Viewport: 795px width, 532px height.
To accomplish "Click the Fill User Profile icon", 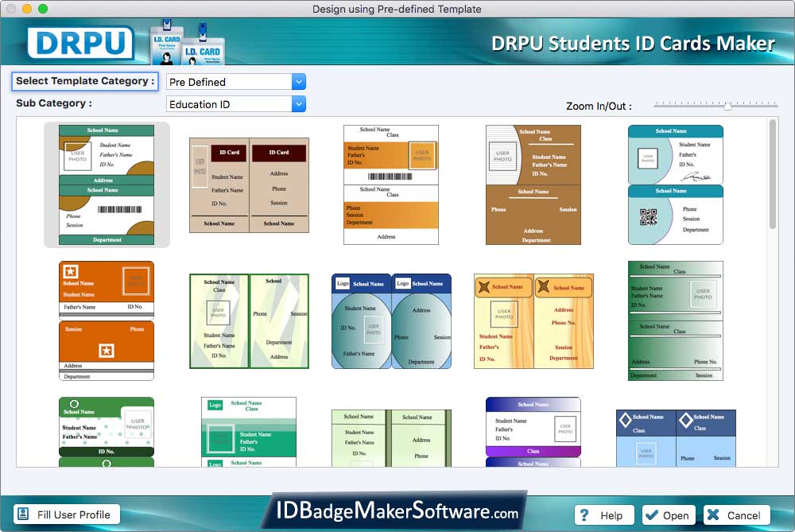I will (x=22, y=515).
